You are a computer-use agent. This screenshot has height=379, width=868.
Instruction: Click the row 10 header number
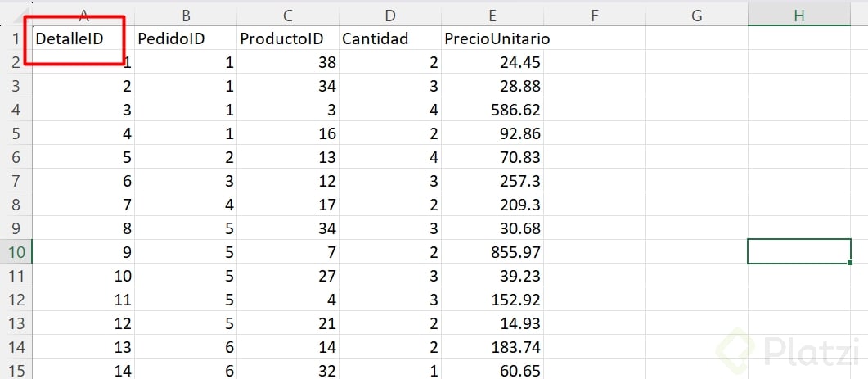tap(15, 252)
